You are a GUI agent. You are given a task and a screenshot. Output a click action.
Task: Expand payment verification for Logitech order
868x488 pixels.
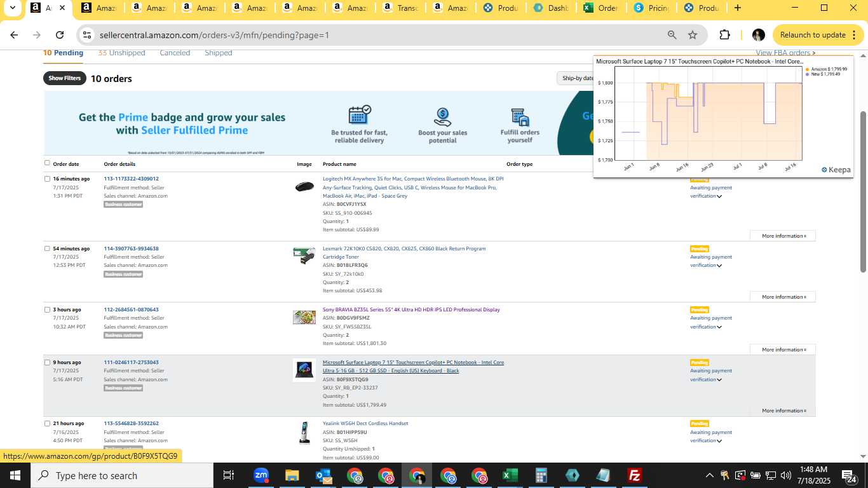[719, 196]
